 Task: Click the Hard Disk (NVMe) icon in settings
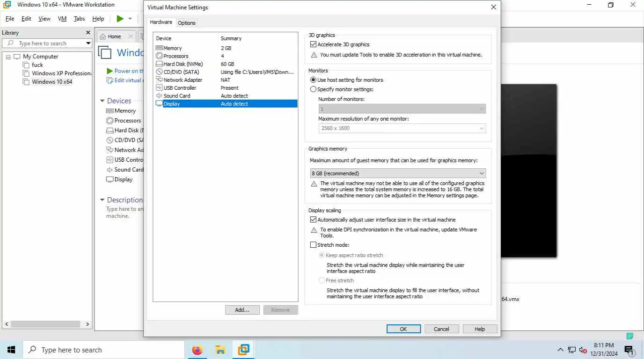[x=159, y=64]
